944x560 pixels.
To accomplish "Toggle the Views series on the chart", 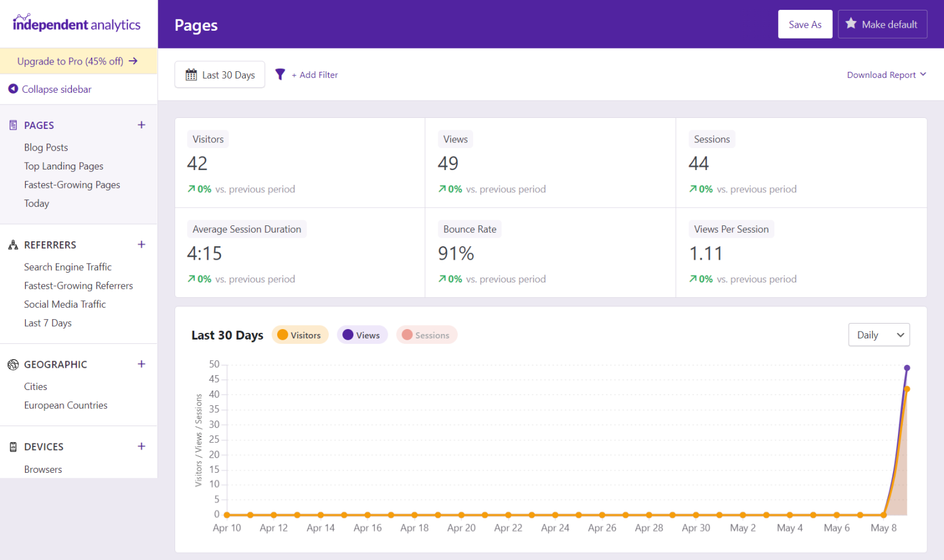I will click(x=362, y=335).
